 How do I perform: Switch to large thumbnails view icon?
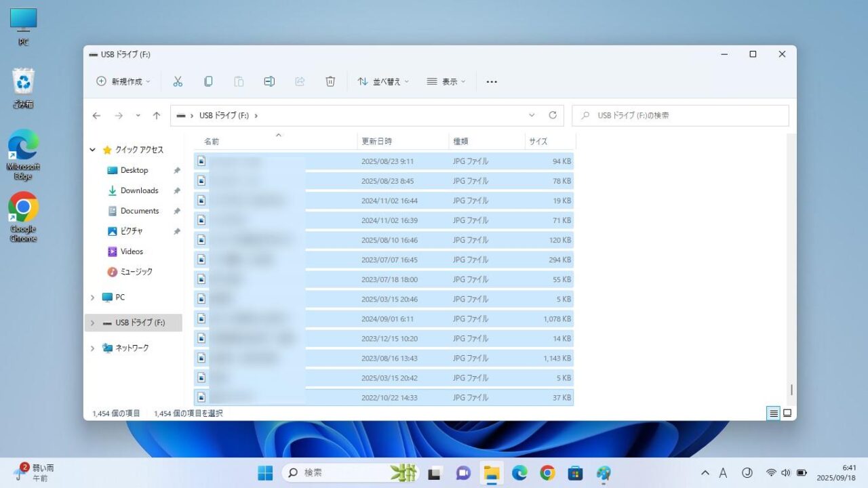point(787,413)
